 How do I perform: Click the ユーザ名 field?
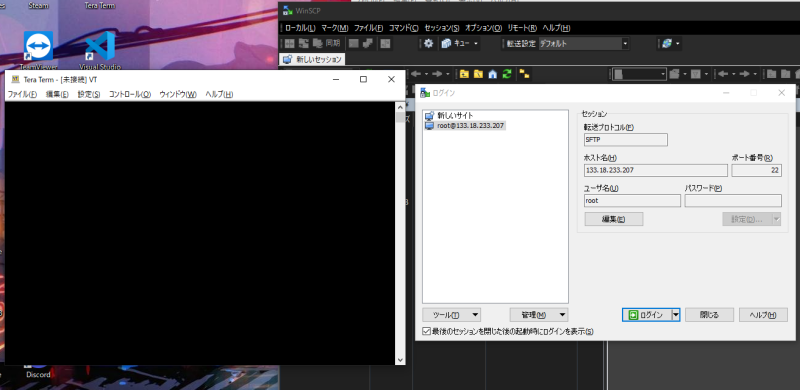[632, 201]
